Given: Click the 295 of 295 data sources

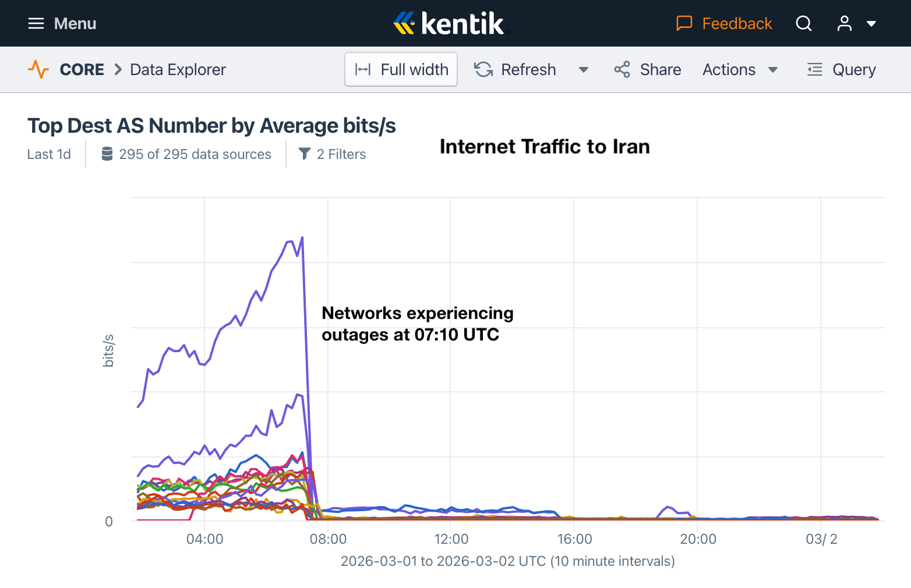Looking at the screenshot, I should click(x=186, y=154).
